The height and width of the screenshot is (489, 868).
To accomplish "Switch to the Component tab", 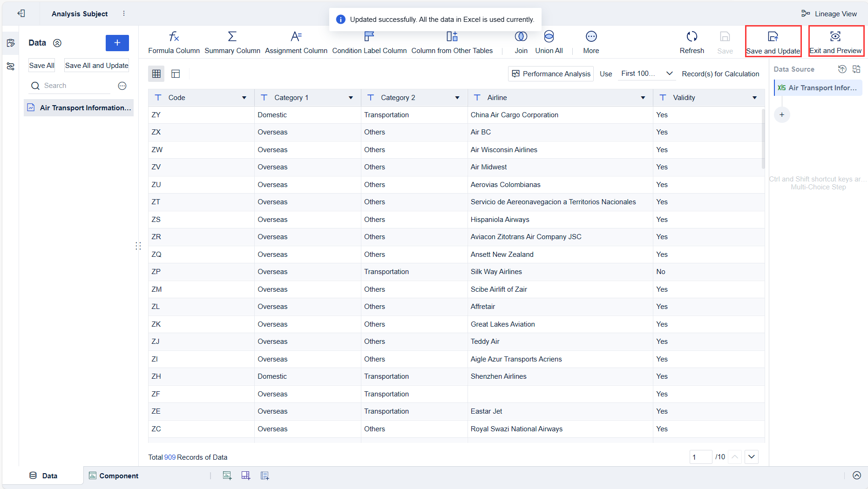I will (x=114, y=476).
